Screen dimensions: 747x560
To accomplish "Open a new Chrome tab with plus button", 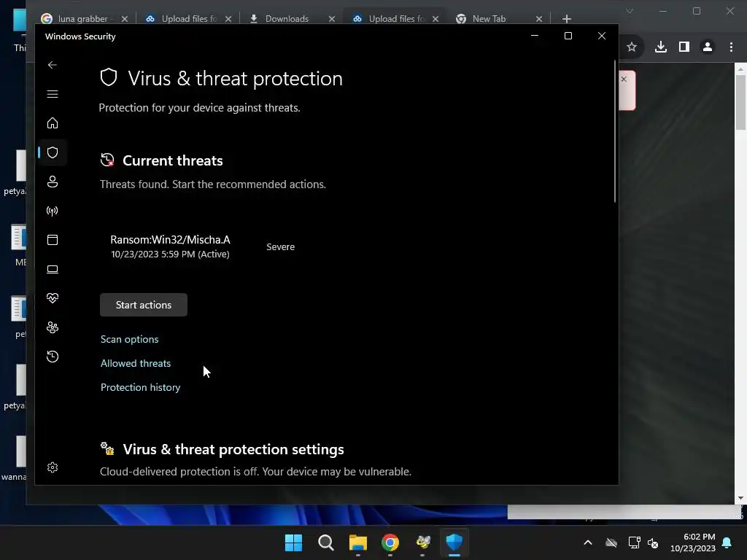I will click(566, 18).
